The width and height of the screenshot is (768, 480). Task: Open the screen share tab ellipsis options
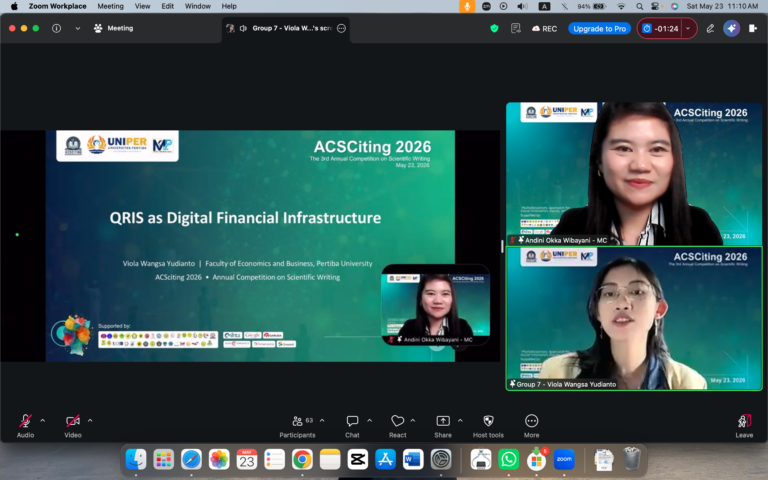point(341,28)
